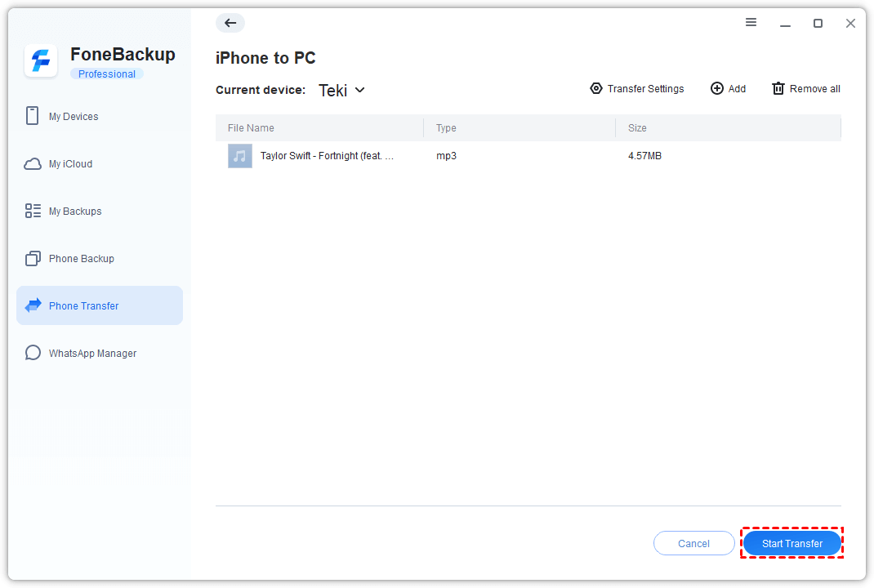Open the hamburger menu icon
Viewport: 874px width, 588px height.
pyautogui.click(x=751, y=23)
